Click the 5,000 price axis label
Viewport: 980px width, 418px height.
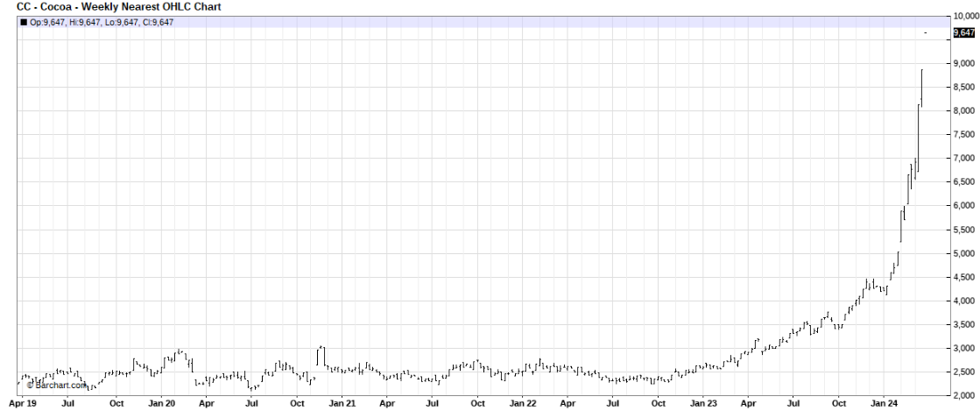(966, 253)
